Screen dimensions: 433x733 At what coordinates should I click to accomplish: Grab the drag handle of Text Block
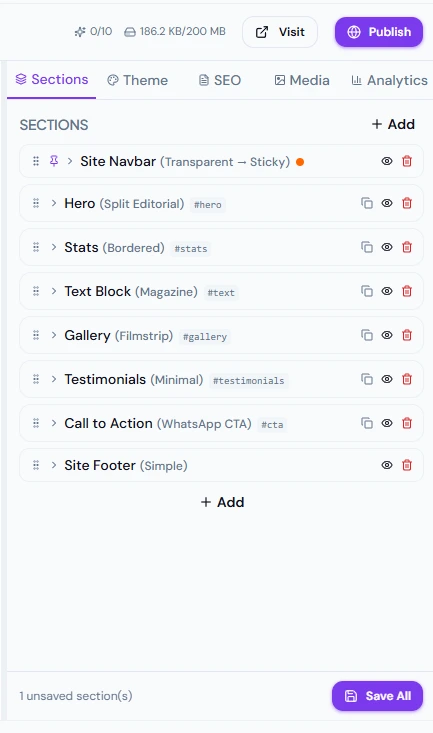click(36, 291)
